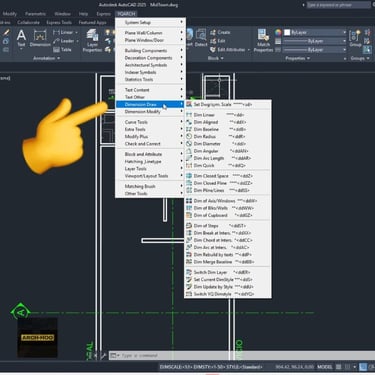Image resolution: width=375 pixels, height=375 pixels.
Task: Select the Text tool in the ribbon
Action: (x=21, y=38)
